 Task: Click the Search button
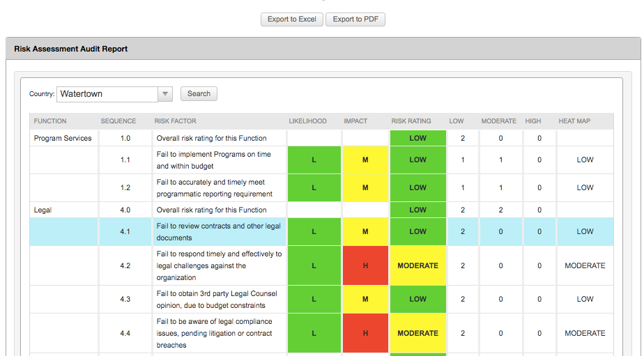tap(199, 93)
